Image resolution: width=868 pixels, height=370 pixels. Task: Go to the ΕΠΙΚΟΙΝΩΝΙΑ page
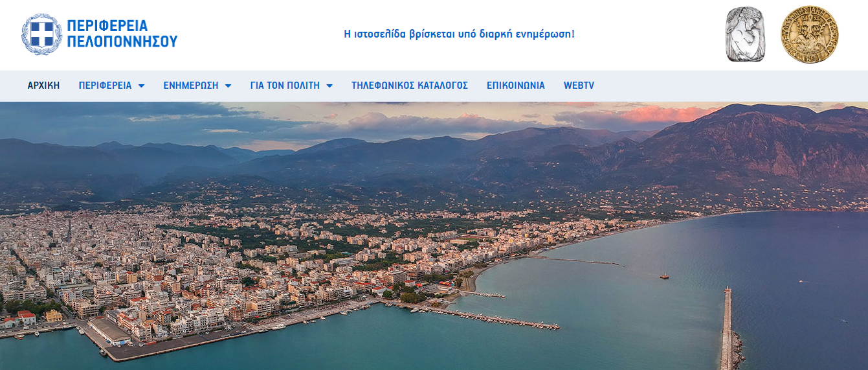point(516,86)
